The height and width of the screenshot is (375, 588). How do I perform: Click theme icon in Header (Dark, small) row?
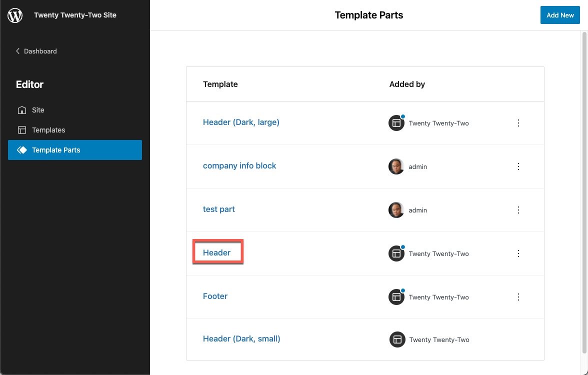point(397,339)
